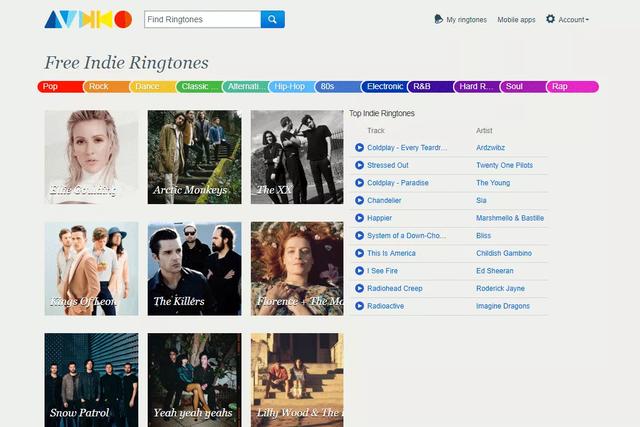
Task: Switch to the Electronic genre tab
Action: coord(383,87)
